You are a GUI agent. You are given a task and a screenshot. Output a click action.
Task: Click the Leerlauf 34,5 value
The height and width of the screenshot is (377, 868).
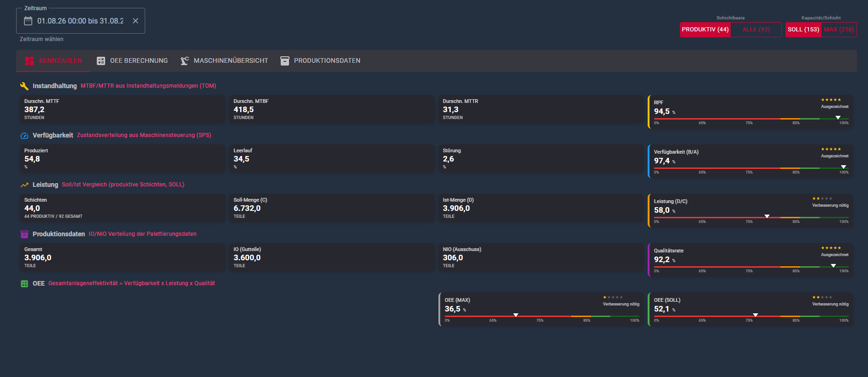[x=241, y=159]
